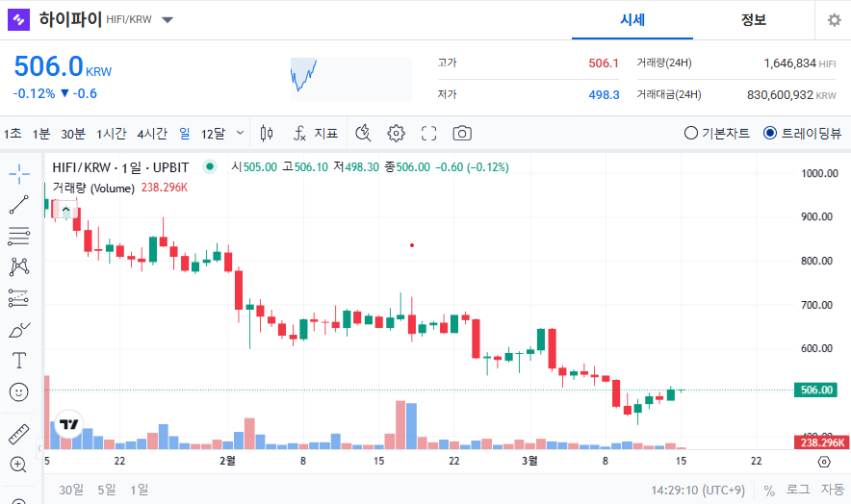Collapse the indicator legend with chevron
Screen dimensions: 851x504
(66, 210)
